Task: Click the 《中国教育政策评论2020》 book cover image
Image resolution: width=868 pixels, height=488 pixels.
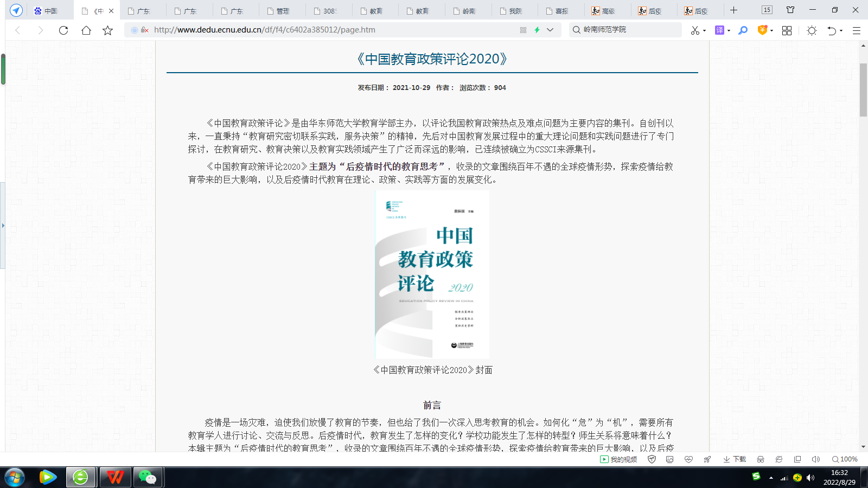Action: coord(432,274)
